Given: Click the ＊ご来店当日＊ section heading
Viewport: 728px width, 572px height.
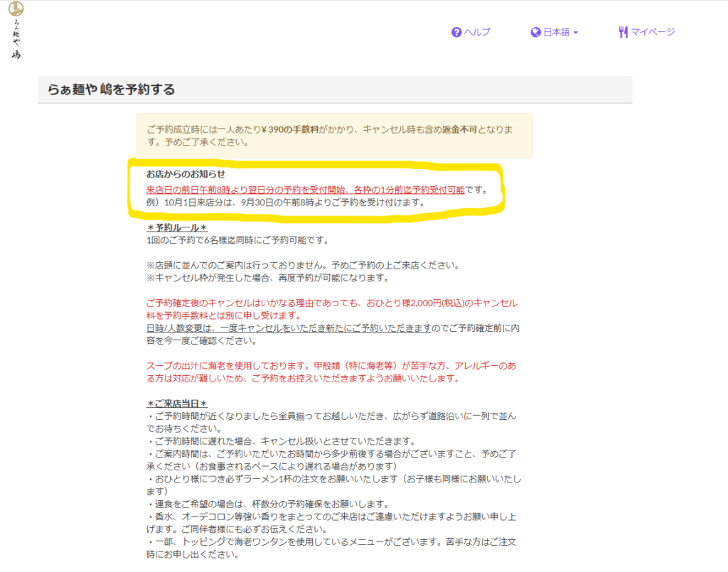Looking at the screenshot, I should pos(176,404).
